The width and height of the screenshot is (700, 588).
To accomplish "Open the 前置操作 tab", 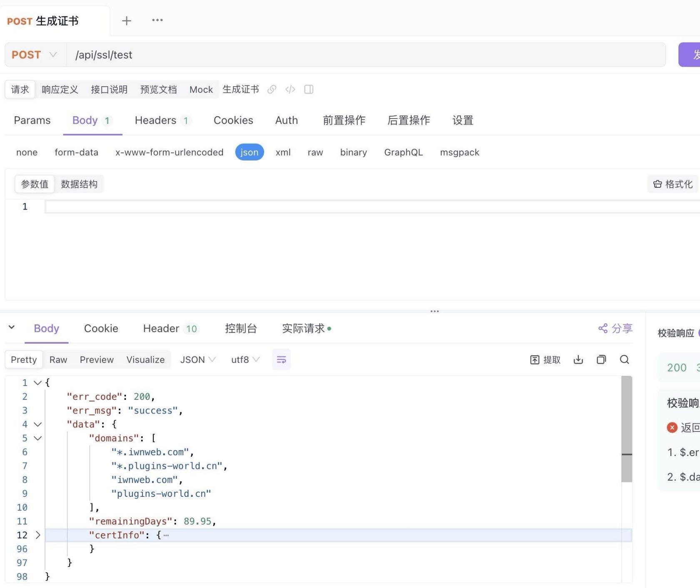I will pos(344,120).
